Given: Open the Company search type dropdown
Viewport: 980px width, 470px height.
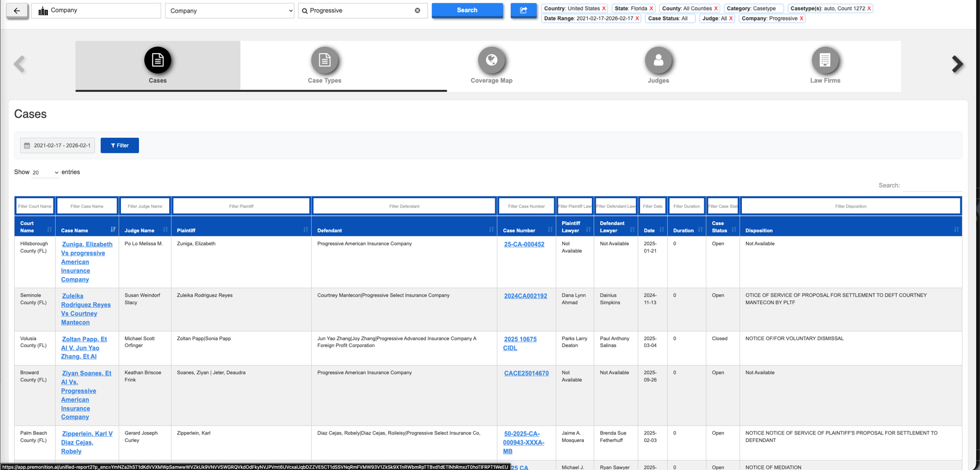Looking at the screenshot, I should [230, 11].
